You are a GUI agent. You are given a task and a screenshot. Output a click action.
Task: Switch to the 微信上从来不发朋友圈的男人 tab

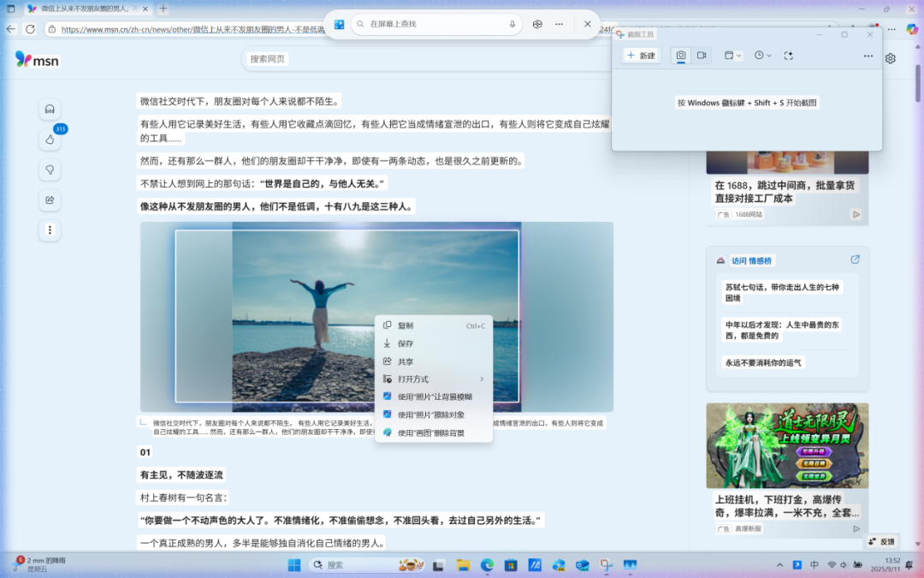83,8
